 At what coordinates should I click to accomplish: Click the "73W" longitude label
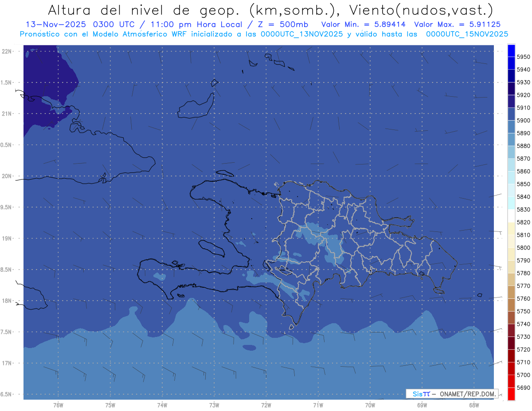pos(214,405)
